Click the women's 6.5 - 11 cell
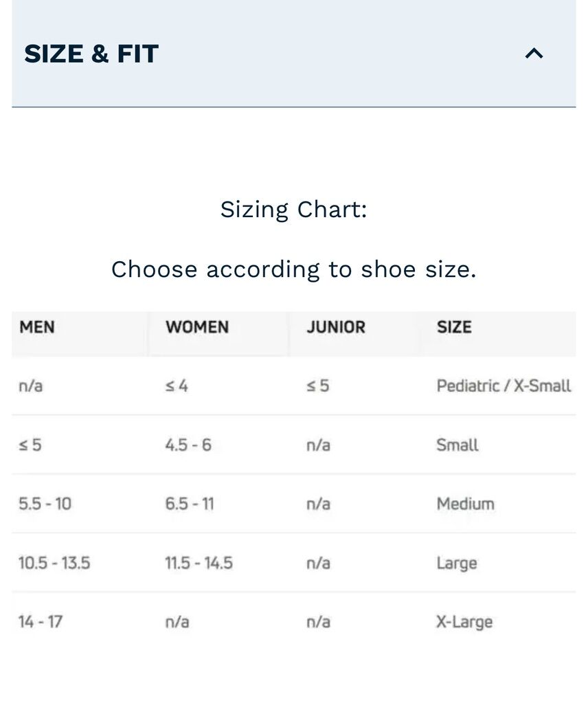588x701 pixels. (x=190, y=504)
